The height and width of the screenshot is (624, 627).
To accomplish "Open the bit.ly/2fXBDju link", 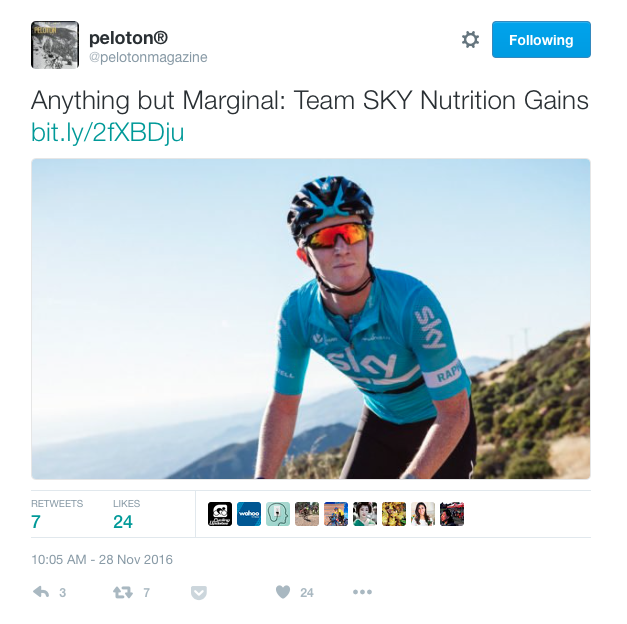I will point(108,132).
